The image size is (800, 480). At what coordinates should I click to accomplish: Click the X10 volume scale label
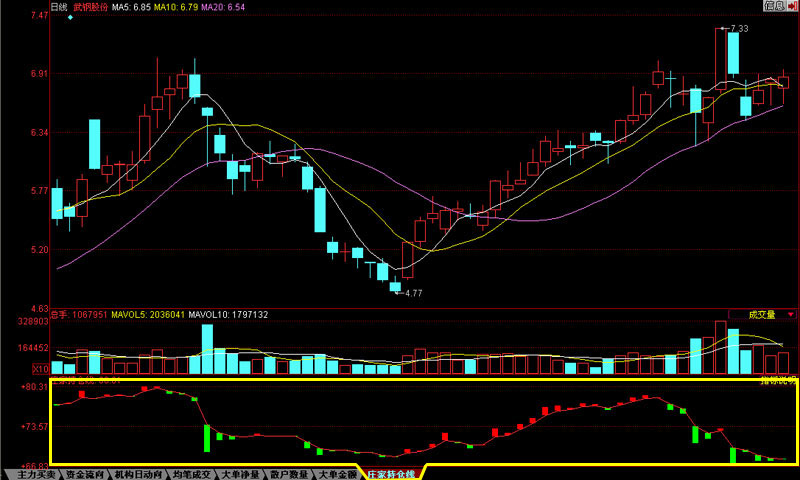pos(41,368)
